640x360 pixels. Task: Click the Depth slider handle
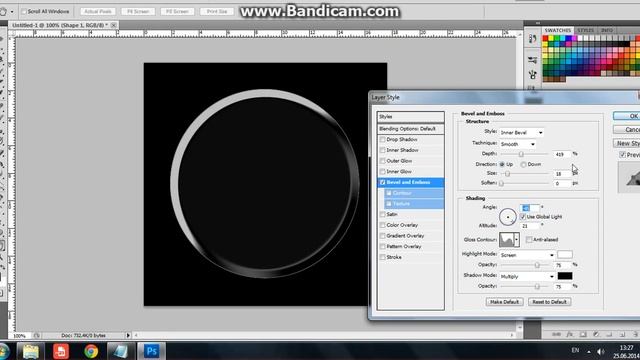(521, 154)
